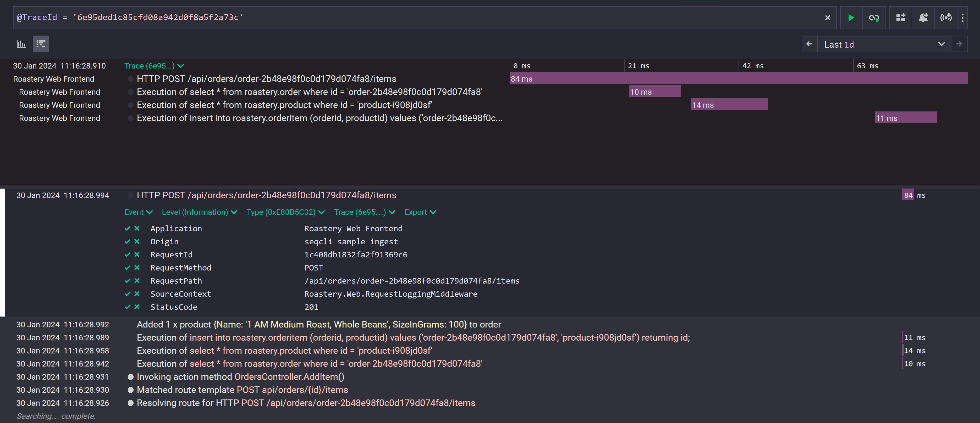The width and height of the screenshot is (980, 423).
Task: Open the Level (Information) dropdown
Action: [199, 212]
